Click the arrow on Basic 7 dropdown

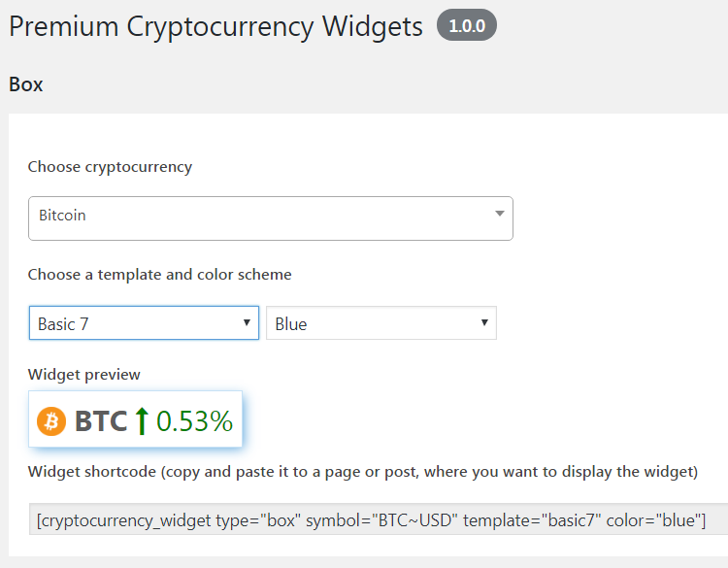247,323
